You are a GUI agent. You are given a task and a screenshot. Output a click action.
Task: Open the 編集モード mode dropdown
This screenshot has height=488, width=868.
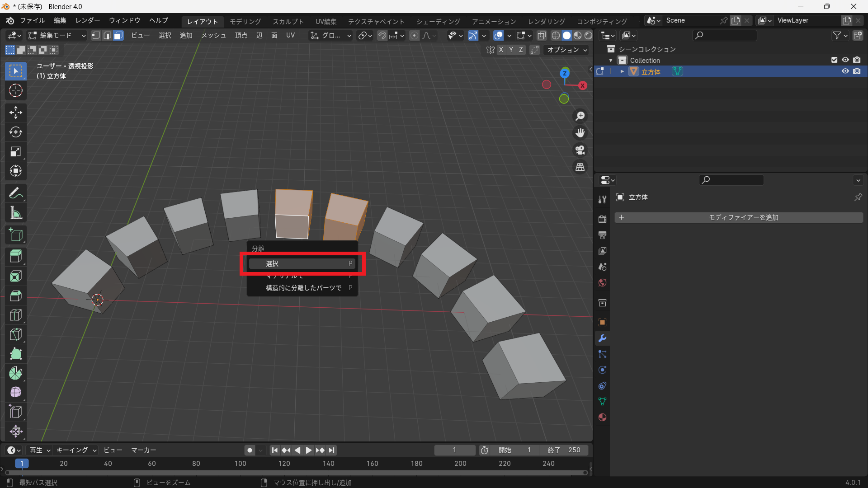(57, 36)
